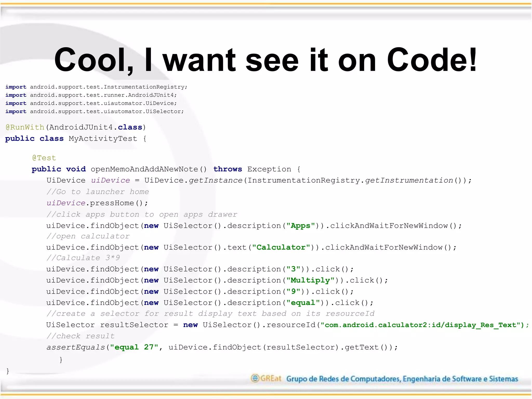The image size is (532, 399).
Task: Click the "Grupo de Redes de Computadores" footer text
Action: coord(402,379)
